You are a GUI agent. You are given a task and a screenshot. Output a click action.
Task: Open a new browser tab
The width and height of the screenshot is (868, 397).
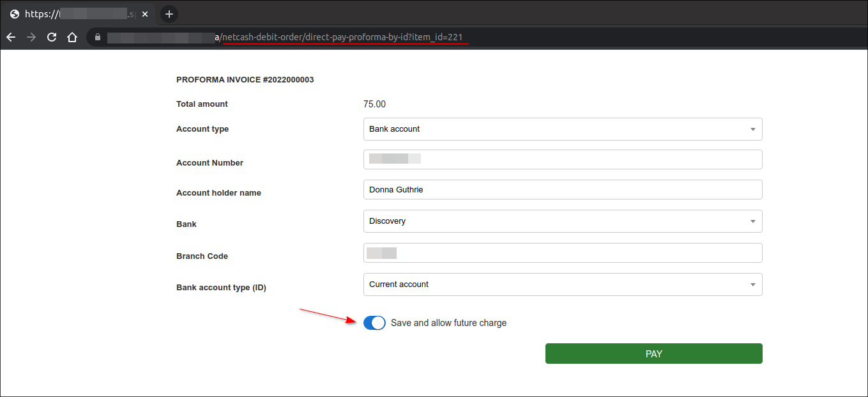click(169, 13)
